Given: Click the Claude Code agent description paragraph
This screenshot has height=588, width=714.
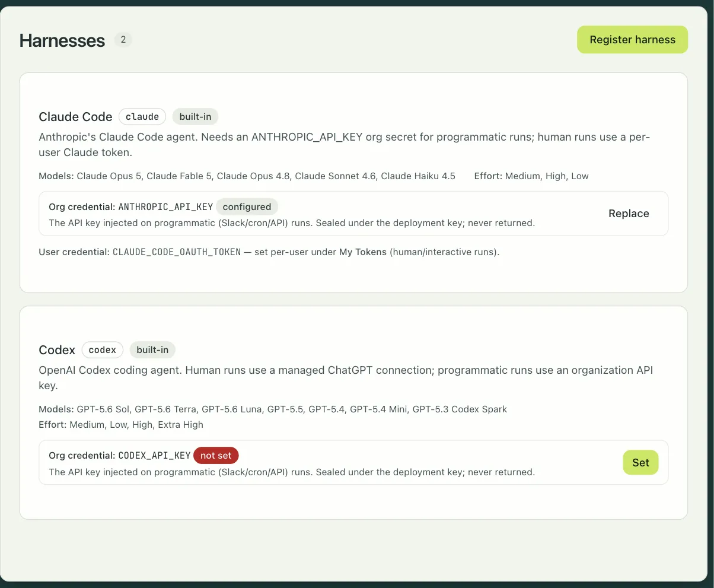Looking at the screenshot, I should point(345,145).
